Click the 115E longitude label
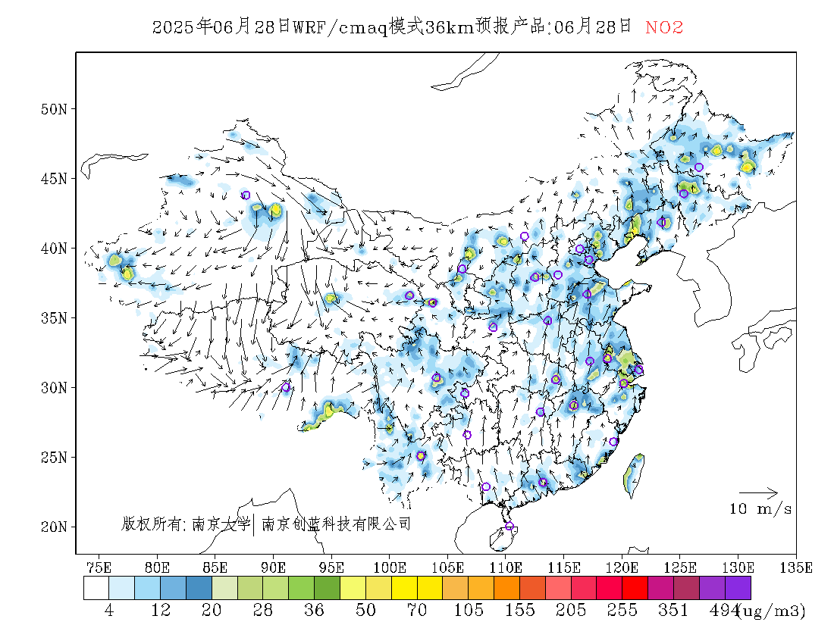 pyautogui.click(x=564, y=567)
